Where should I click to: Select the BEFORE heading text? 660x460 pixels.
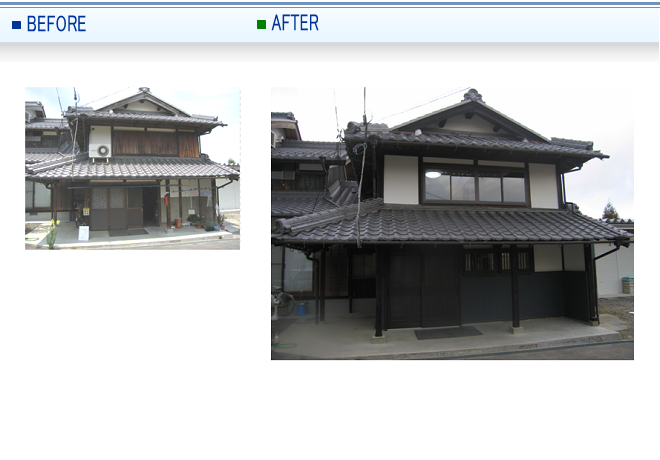click(x=56, y=24)
